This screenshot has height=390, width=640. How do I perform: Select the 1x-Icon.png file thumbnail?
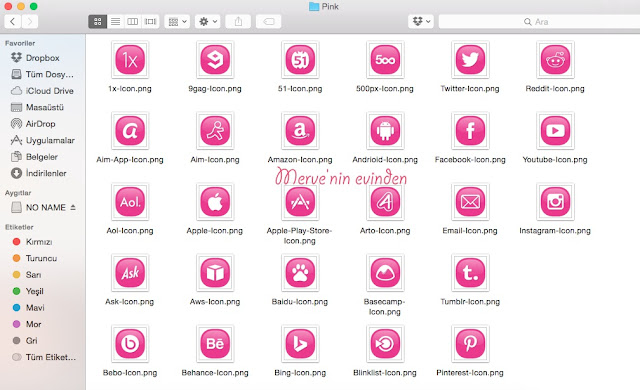(x=130, y=60)
